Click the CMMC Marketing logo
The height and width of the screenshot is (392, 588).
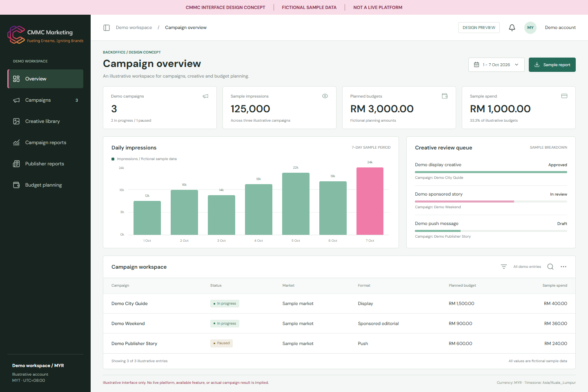(46, 35)
